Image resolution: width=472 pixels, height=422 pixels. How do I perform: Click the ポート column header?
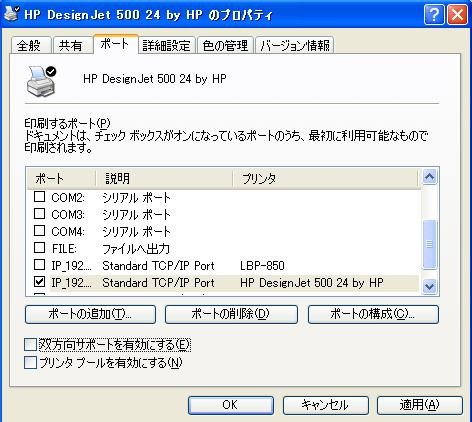coord(61,179)
